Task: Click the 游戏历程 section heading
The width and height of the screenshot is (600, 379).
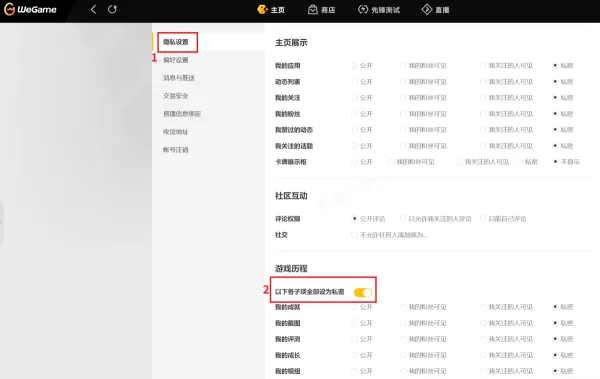Action: tap(291, 268)
